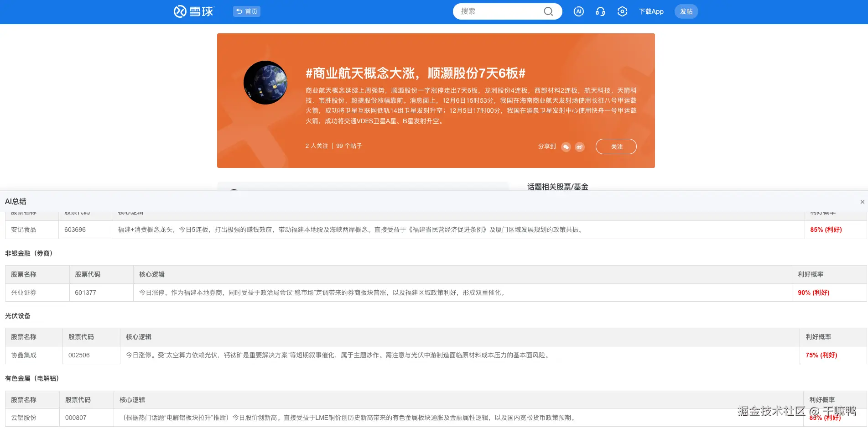The image size is (868, 429).
Task: Click the 发帖 post button
Action: [686, 11]
